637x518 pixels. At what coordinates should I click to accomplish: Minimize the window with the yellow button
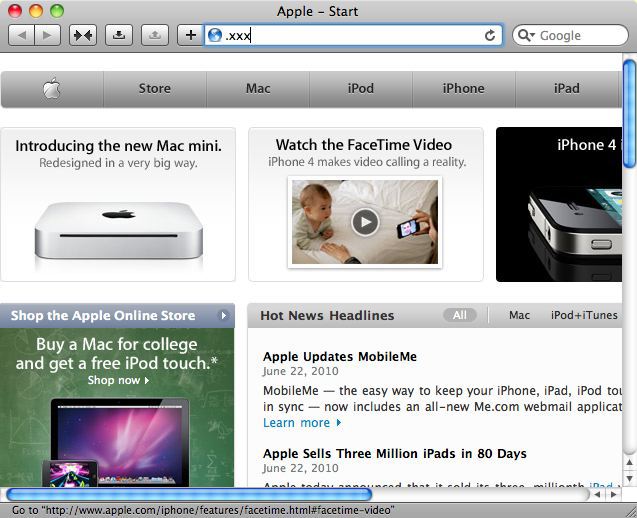pos(36,11)
